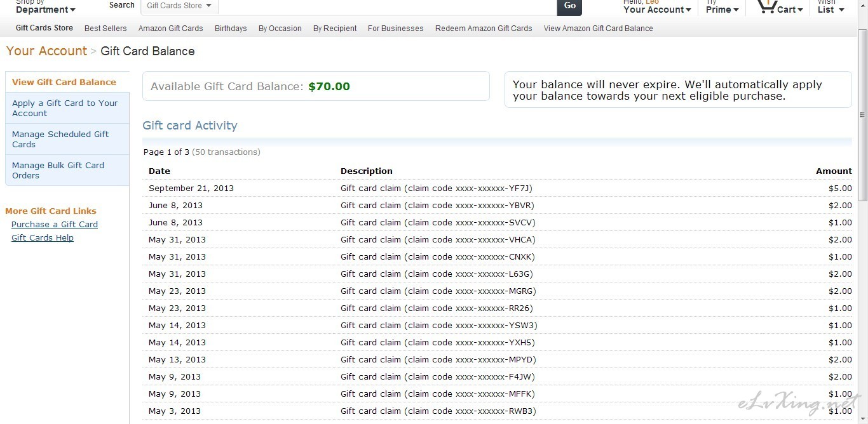Screen dimensions: 868x424
Task: Open the By Occasion navigation item
Action: (x=280, y=29)
